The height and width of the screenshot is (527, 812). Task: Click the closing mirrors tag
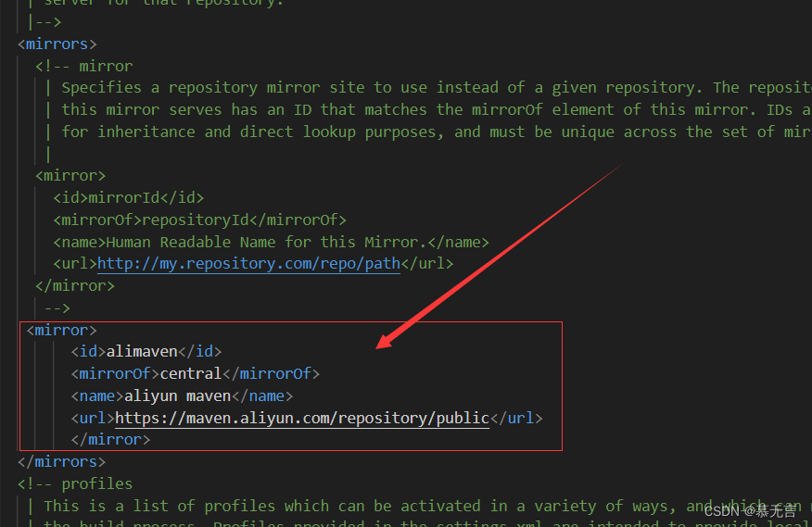click(61, 461)
